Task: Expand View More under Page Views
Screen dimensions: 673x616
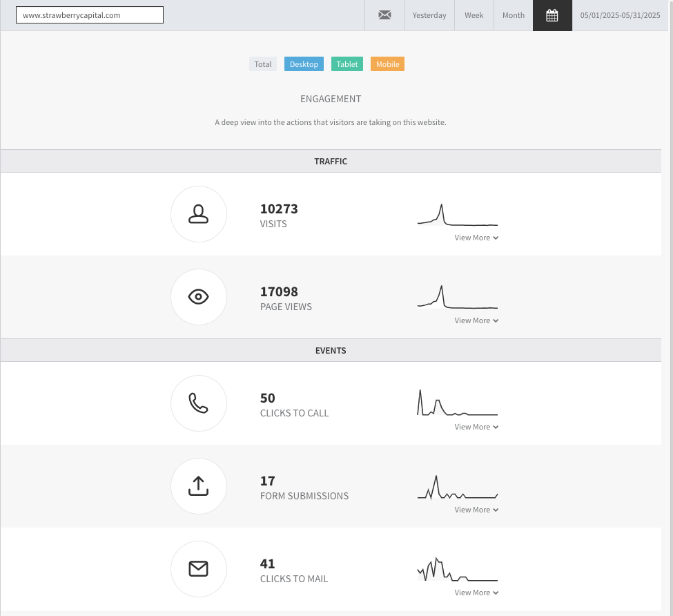Action: click(476, 320)
